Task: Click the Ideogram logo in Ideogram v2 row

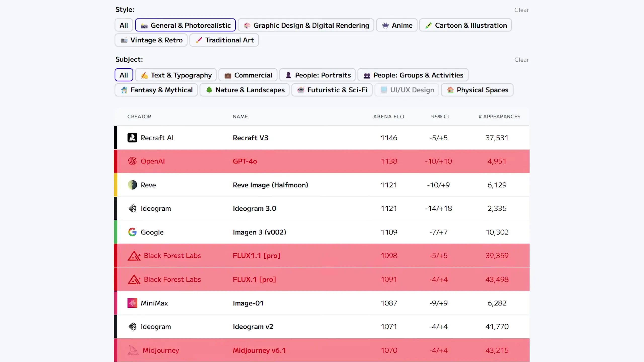Action: tap(132, 327)
